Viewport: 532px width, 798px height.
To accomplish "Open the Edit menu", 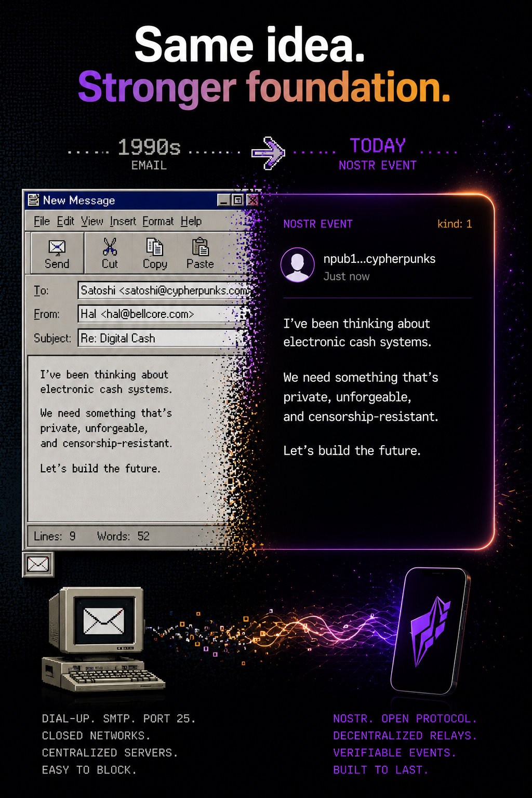I will point(65,221).
